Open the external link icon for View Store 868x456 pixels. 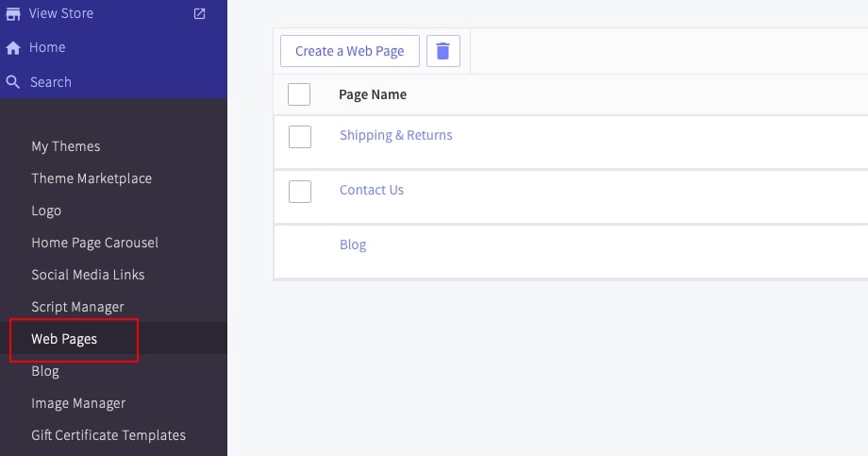(199, 13)
